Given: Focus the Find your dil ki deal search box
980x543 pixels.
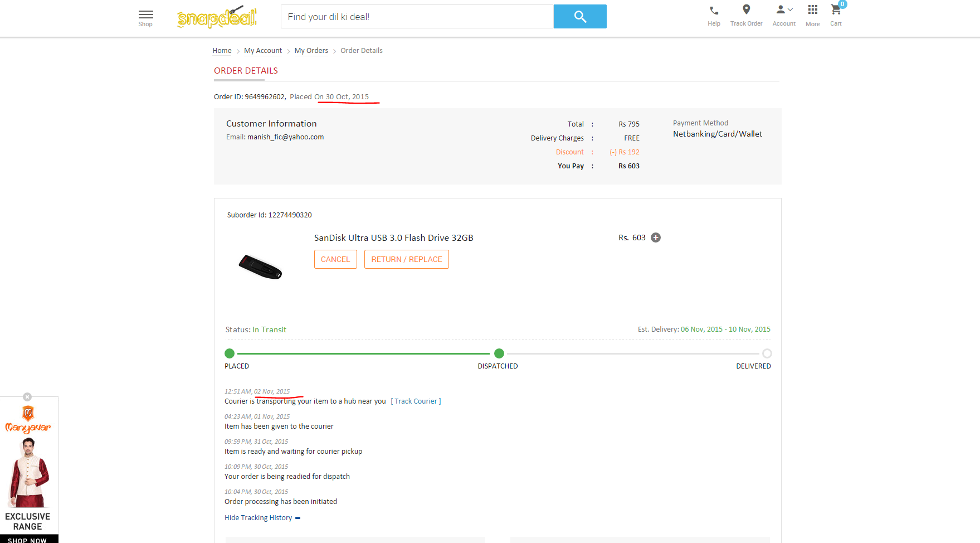Looking at the screenshot, I should (417, 17).
